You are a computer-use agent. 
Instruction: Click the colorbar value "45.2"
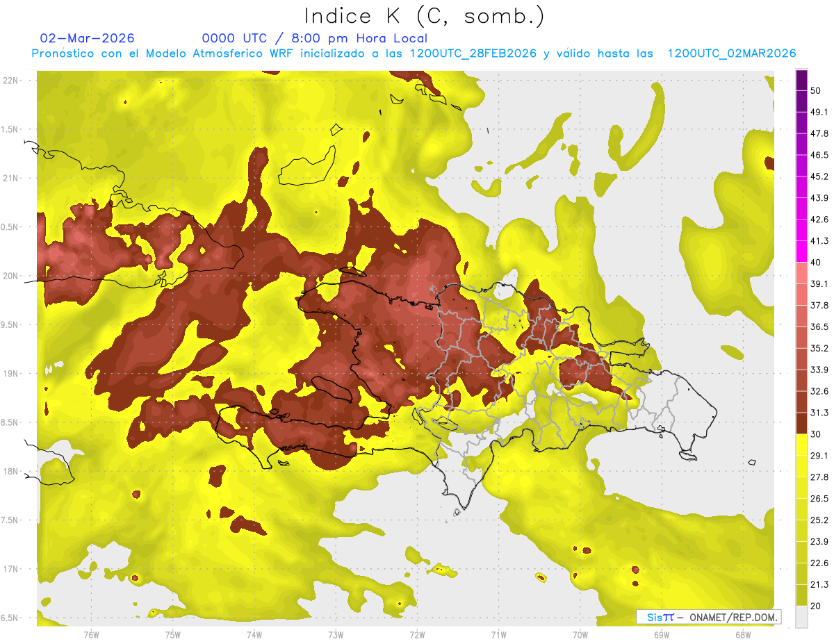point(819,176)
